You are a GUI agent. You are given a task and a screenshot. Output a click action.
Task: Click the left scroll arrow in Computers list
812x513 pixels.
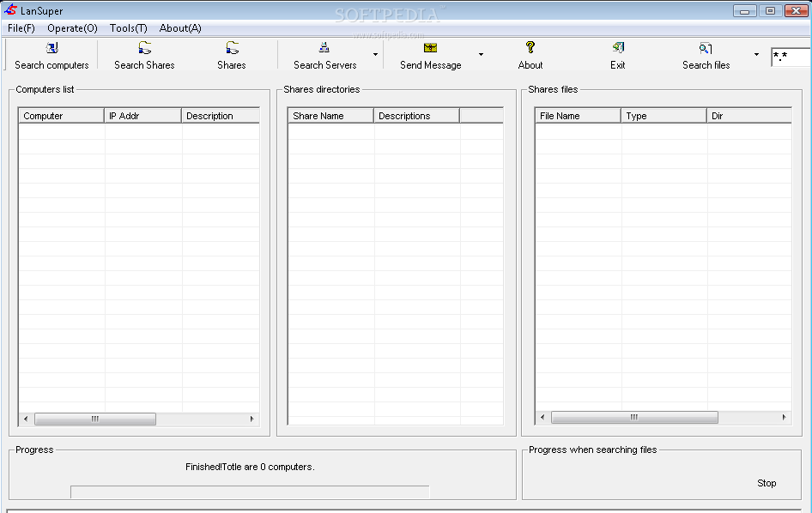pyautogui.click(x=26, y=419)
